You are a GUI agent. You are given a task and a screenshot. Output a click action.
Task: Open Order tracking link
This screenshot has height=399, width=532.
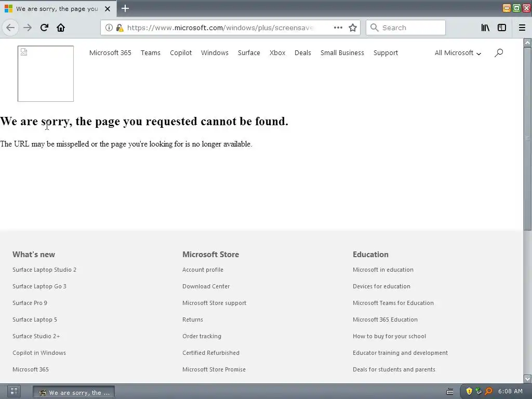tap(202, 336)
